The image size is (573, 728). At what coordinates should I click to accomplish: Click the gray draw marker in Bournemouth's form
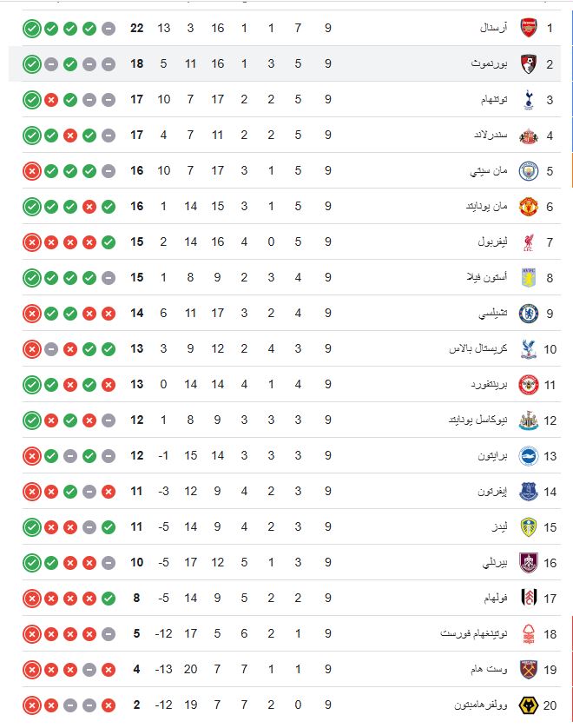[49, 63]
